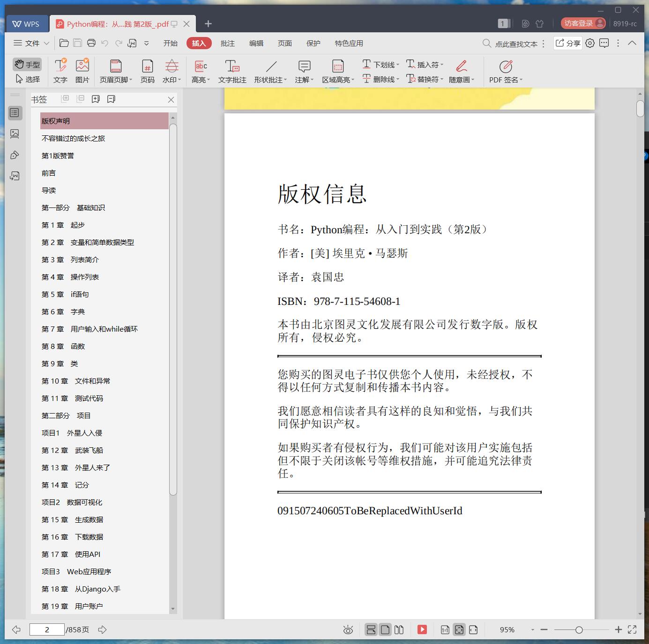Open the highlight (高亮) dropdown
Viewport: 649px width, 644px height.
click(201, 71)
